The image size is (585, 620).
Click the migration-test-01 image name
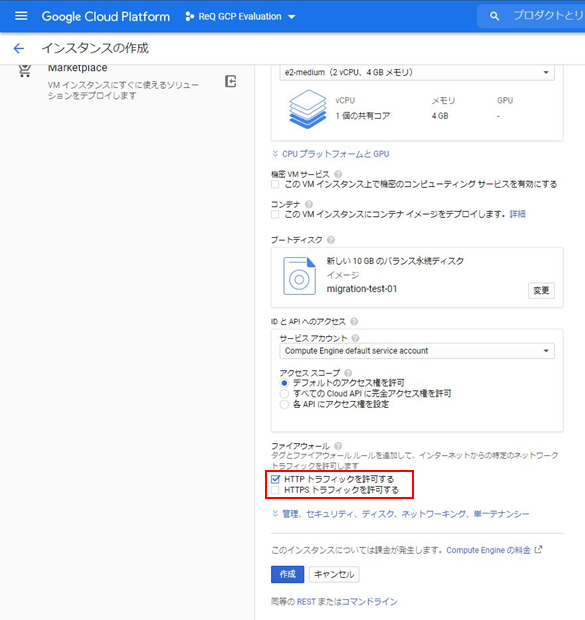(362, 289)
